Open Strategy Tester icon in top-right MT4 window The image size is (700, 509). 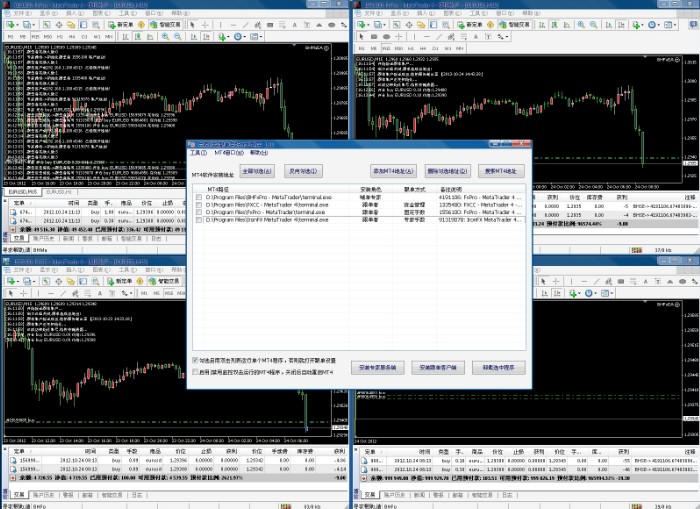[x=446, y=25]
